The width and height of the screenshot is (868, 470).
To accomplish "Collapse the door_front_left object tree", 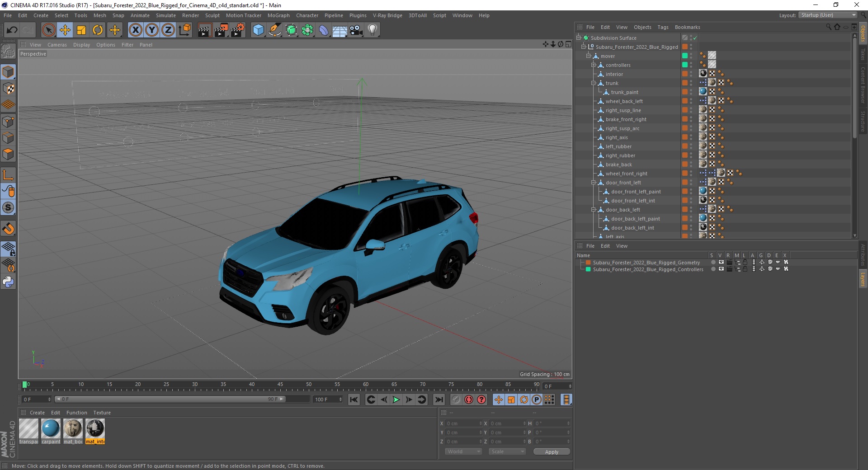I will point(594,183).
